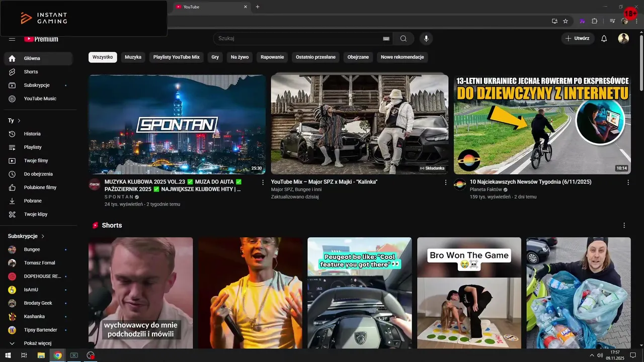Image resolution: width=644 pixels, height=362 pixels.
Task: Open File Explorer from the taskbar
Action: pyautogui.click(x=41, y=355)
